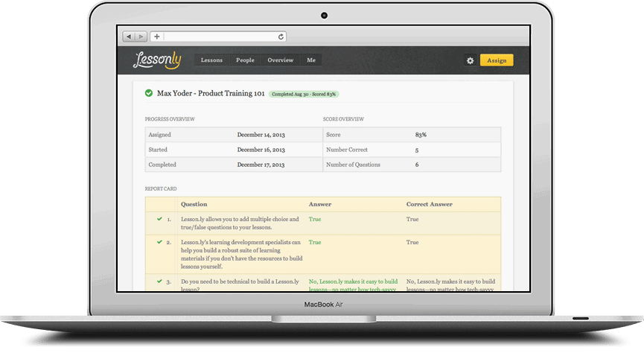Click the 'Assigned' row label

[x=160, y=135]
